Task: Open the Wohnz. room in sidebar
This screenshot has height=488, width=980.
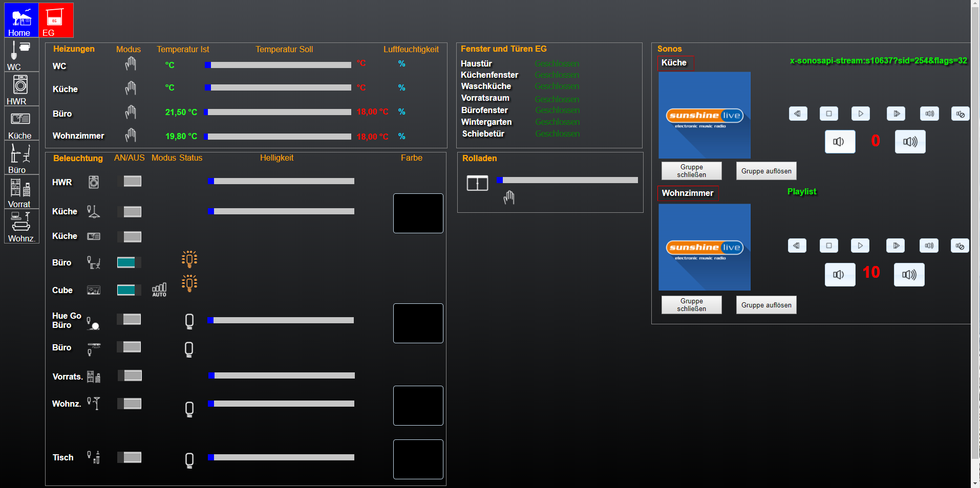Action: pyautogui.click(x=22, y=226)
